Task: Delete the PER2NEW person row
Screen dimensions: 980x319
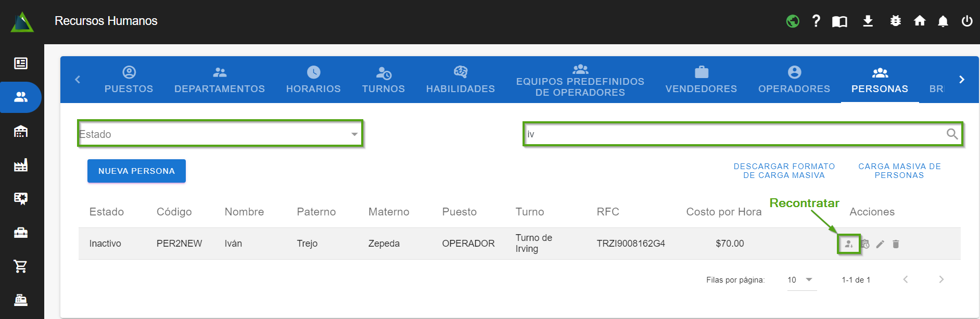Action: pyautogui.click(x=896, y=244)
